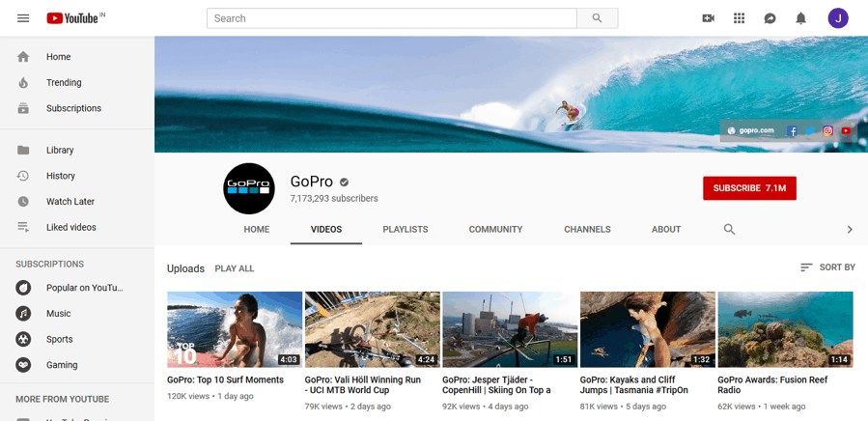Open the Fusion Reef Radio thumbnail
Image resolution: width=868 pixels, height=421 pixels.
[x=786, y=329]
